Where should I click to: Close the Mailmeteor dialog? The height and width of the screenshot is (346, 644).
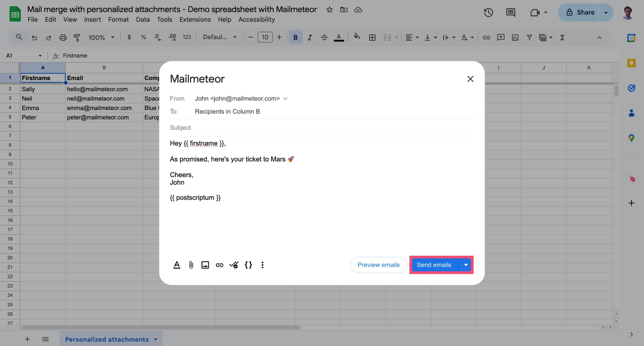[x=470, y=79]
